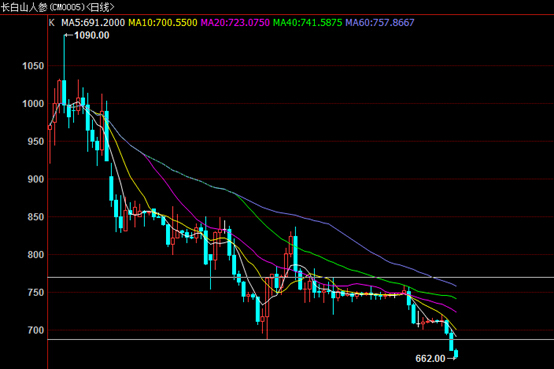The width and height of the screenshot is (554, 369).
Task: Select the MA10:700.5500 indicator label
Action: (163, 23)
